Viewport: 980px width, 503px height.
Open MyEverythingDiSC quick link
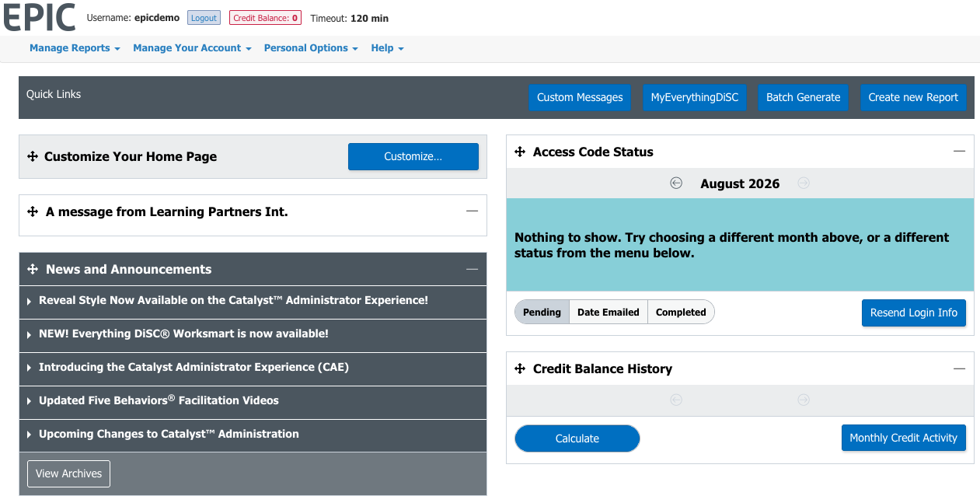695,98
